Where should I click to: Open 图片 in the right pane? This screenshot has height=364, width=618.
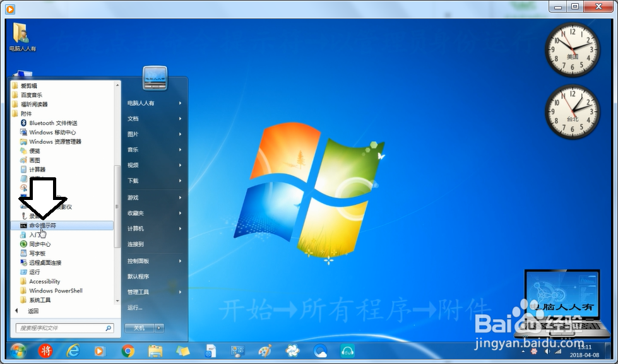coord(155,134)
